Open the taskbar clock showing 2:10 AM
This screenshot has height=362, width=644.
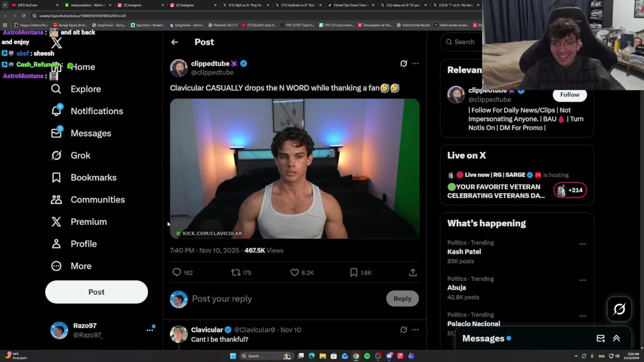[x=631, y=356]
